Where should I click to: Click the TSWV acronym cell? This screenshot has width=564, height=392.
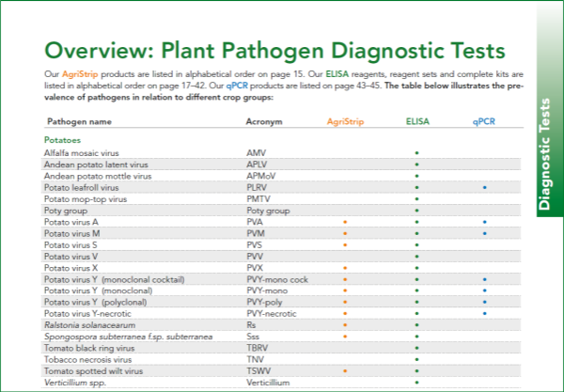tap(258, 371)
